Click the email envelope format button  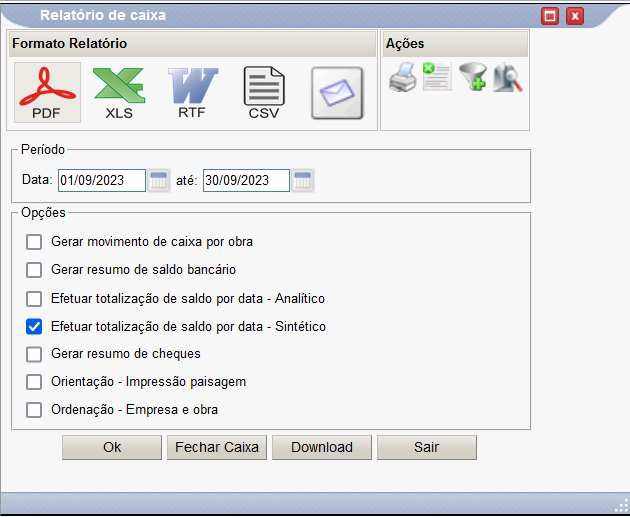click(337, 93)
